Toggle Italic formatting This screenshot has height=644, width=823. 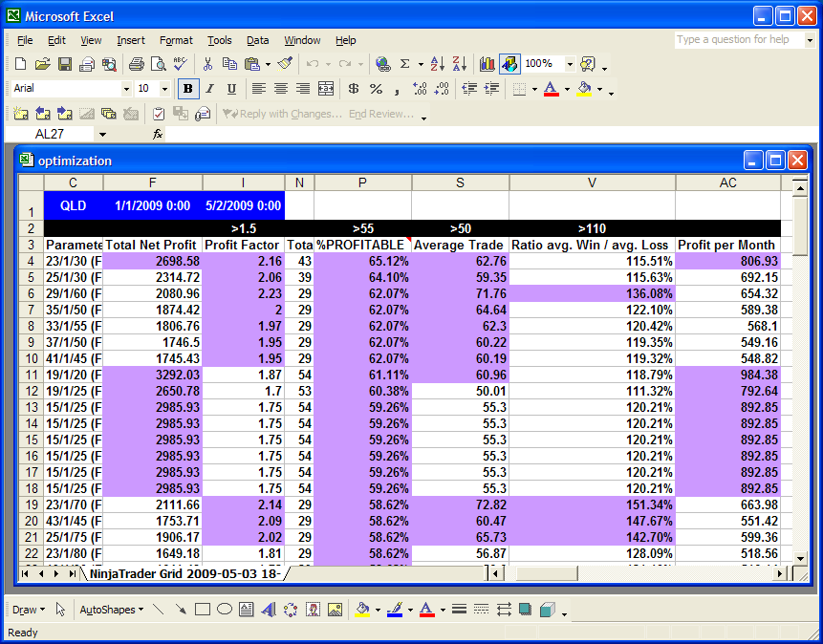(x=210, y=89)
